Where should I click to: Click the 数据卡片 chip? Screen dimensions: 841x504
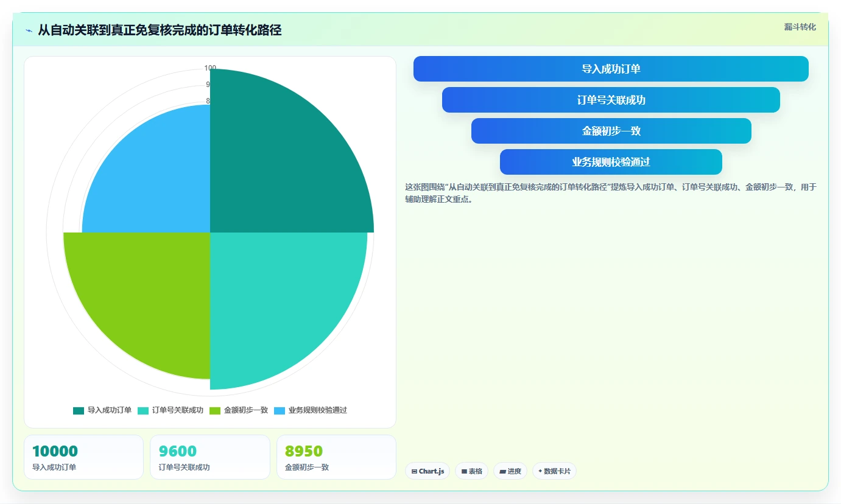point(554,471)
